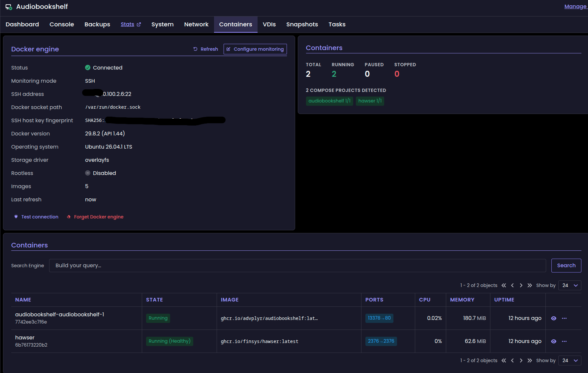Viewport: 588px width, 373px height.
Task: Go to next page above the table
Action: pos(521,285)
